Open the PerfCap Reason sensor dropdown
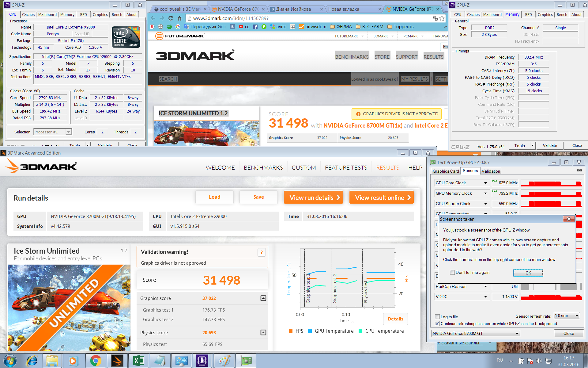Viewport: 588px width, 368px height. (x=485, y=286)
